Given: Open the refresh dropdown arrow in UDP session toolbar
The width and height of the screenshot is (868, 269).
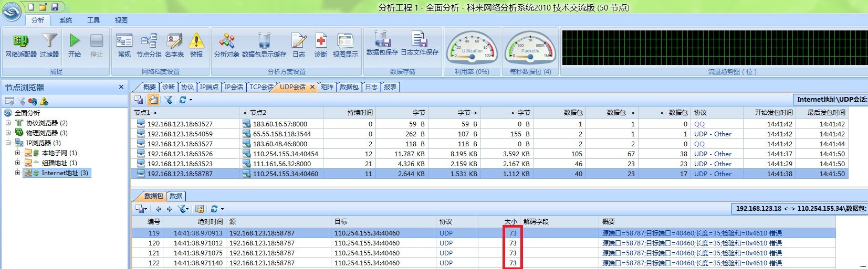Looking at the screenshot, I should click(x=191, y=100).
